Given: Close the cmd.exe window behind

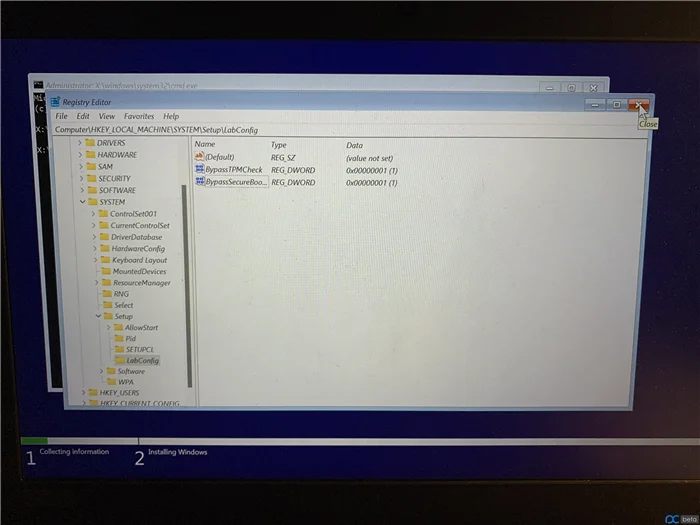Looking at the screenshot, I should coord(593,88).
